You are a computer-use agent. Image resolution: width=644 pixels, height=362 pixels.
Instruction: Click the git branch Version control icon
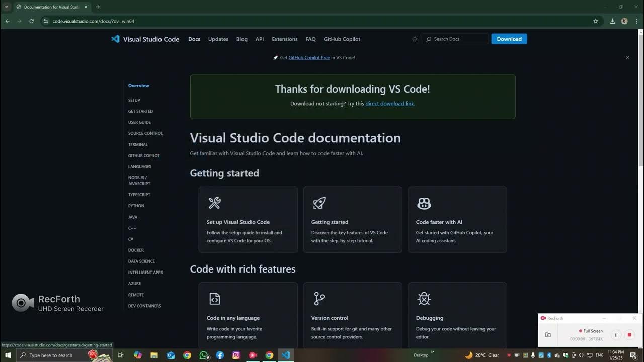(x=319, y=299)
